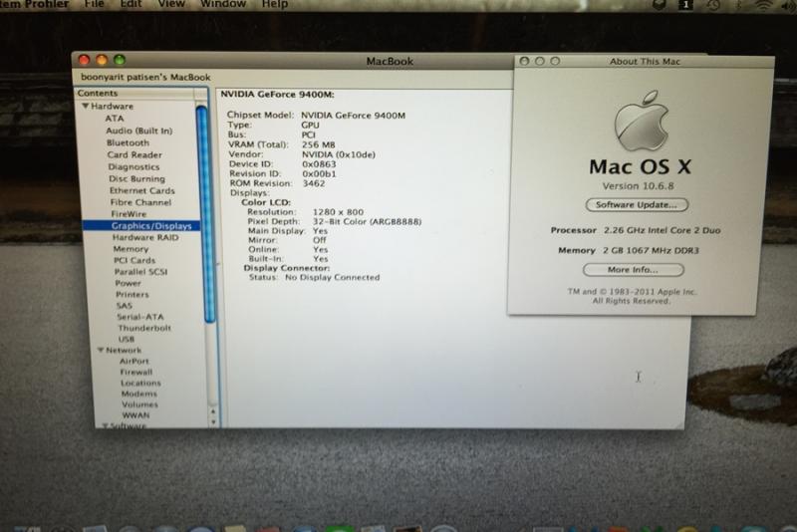
Task: Select Ethernet Cards entry
Action: point(141,190)
